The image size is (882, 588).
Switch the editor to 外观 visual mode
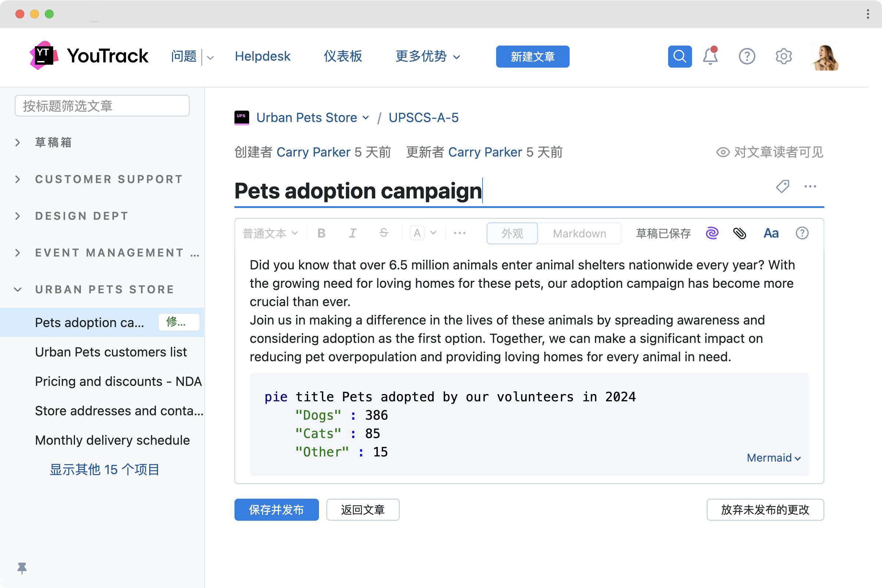512,233
